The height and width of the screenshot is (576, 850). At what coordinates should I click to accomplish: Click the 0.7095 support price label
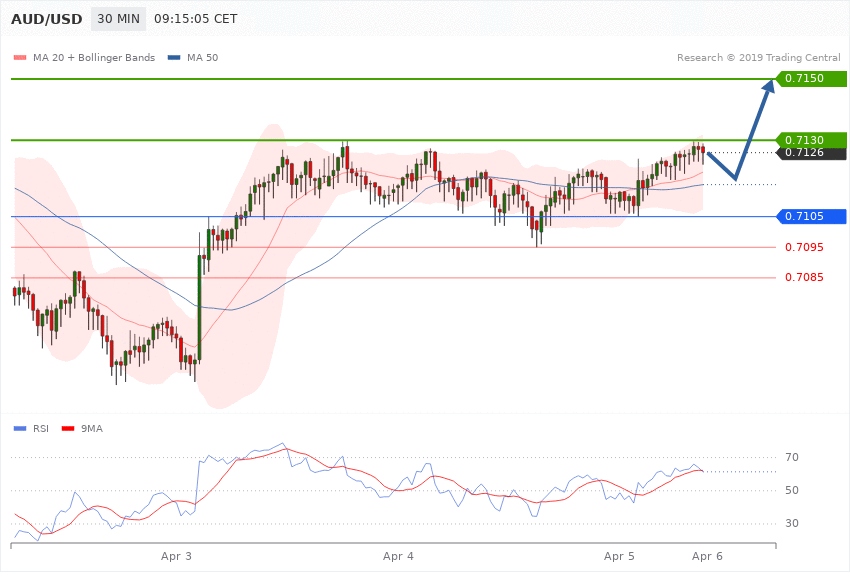[804, 248]
